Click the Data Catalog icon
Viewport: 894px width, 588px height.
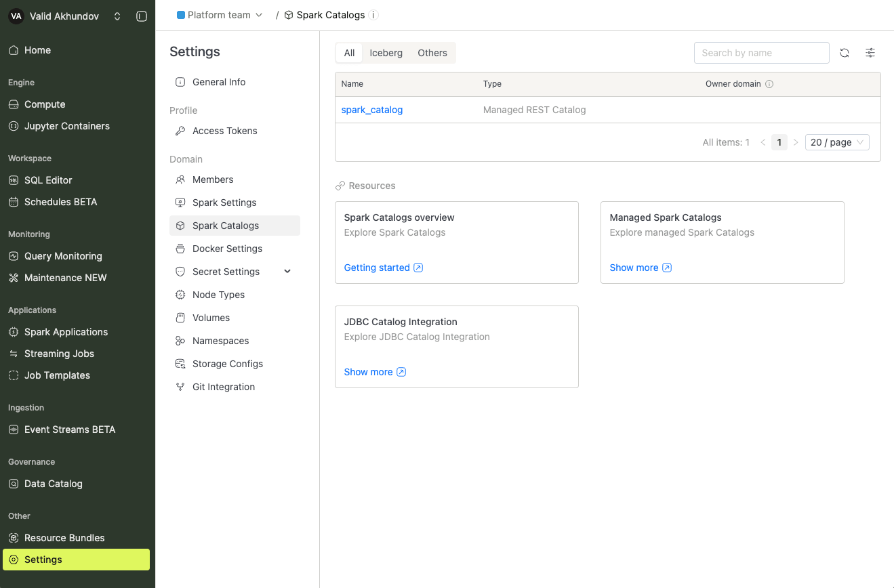pyautogui.click(x=14, y=484)
